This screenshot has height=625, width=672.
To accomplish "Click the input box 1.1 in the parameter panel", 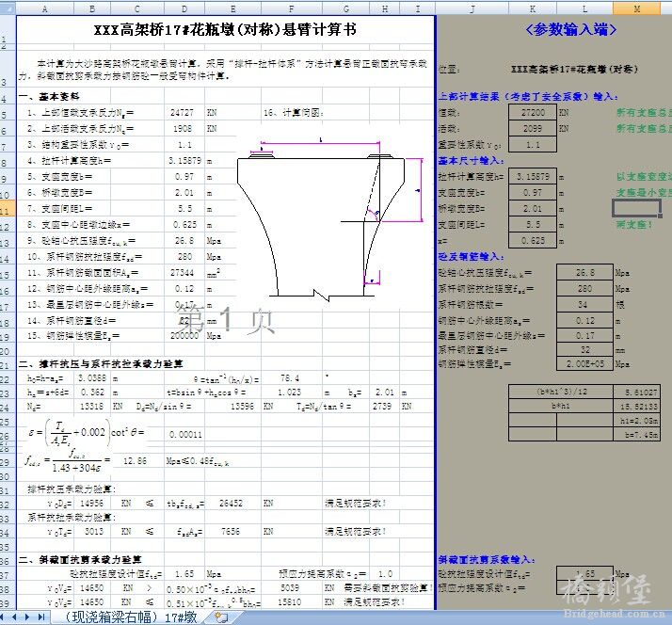I will pos(533,144).
